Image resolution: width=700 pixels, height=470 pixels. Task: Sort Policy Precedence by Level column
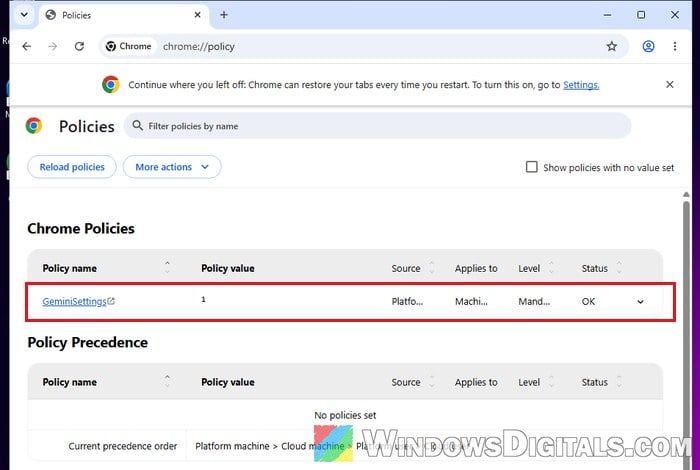click(551, 382)
